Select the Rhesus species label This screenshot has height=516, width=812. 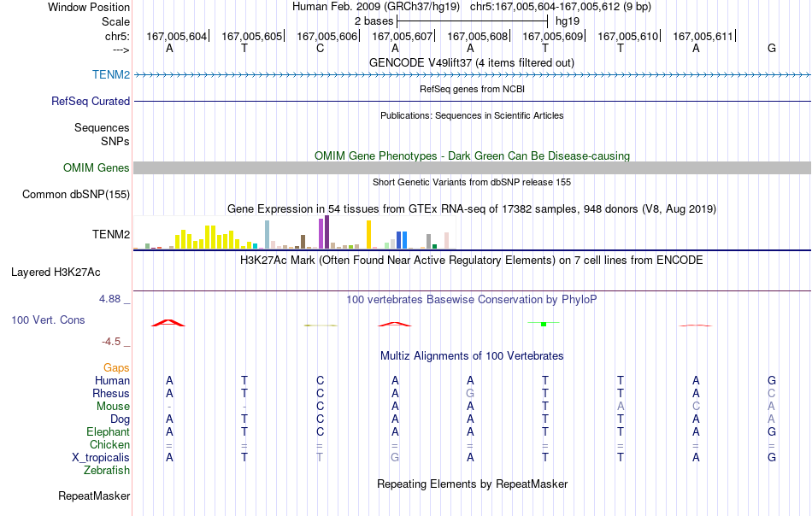[111, 393]
